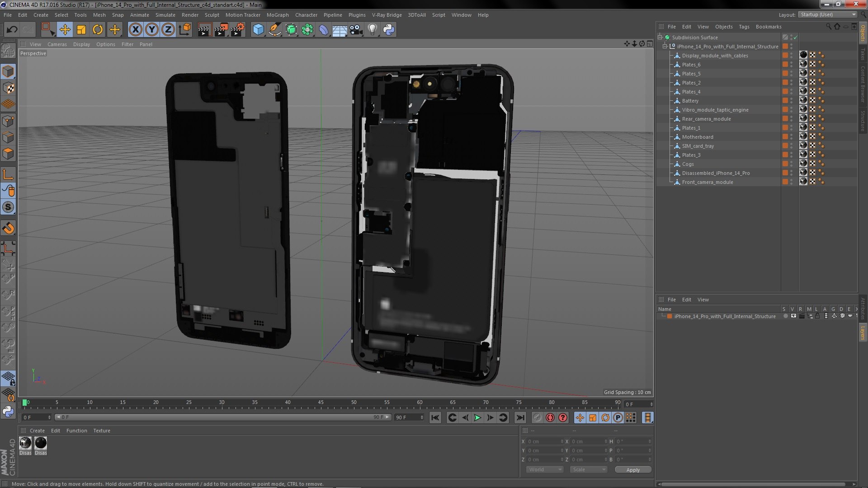Click the Enable Snap S icon
The width and height of the screenshot is (868, 488).
click(x=8, y=207)
